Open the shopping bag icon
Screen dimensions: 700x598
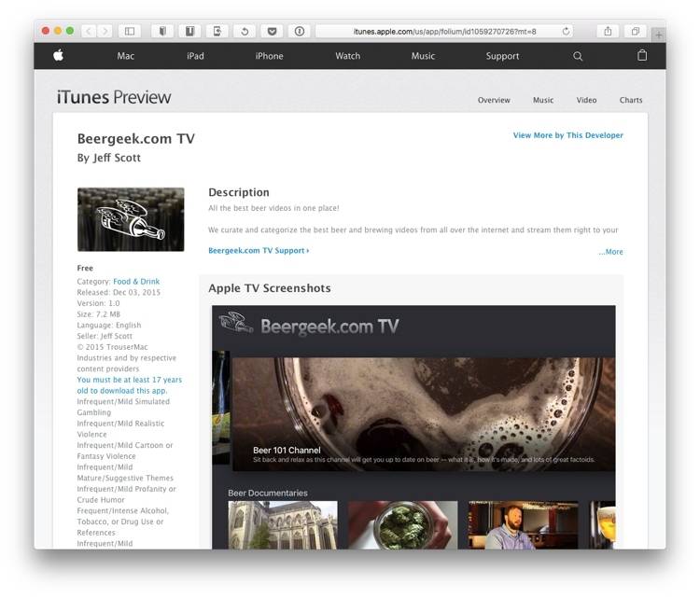pyautogui.click(x=642, y=55)
